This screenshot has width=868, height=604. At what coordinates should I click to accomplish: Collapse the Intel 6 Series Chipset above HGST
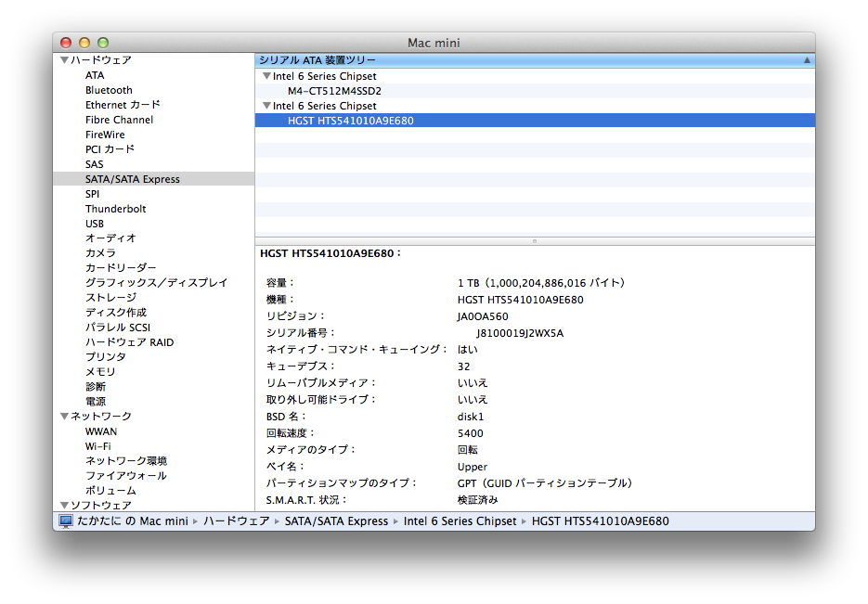(x=266, y=106)
